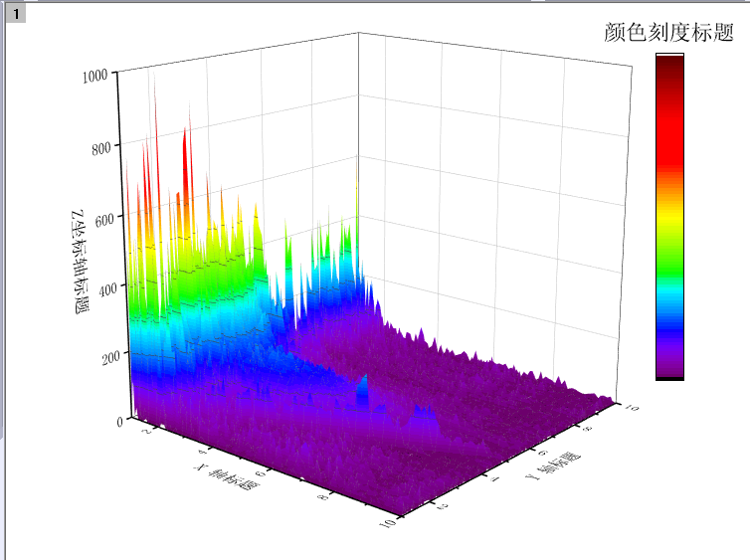Select the rainbow color scale bar
The height and width of the screenshot is (560, 750).
click(x=669, y=217)
